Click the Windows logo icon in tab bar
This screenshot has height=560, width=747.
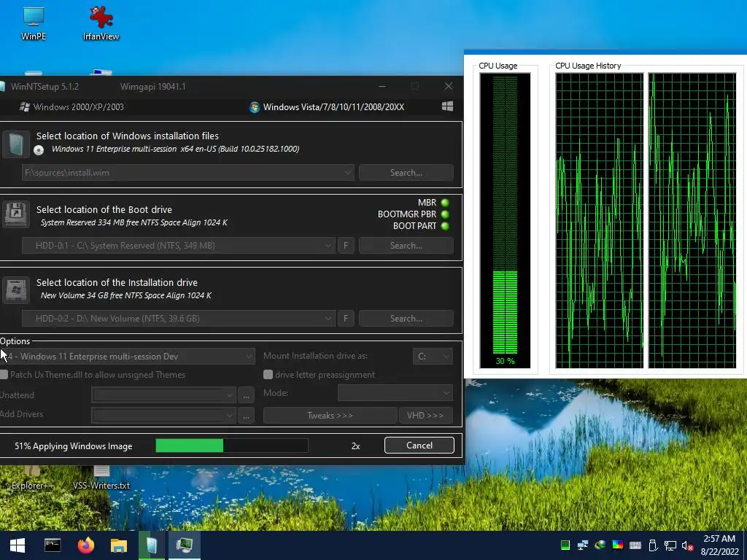click(x=447, y=106)
